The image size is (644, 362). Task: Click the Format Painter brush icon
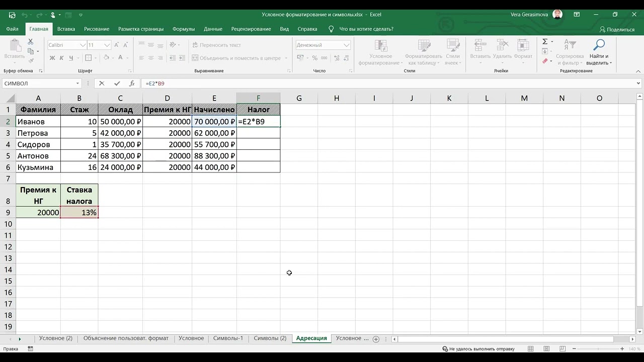31,61
